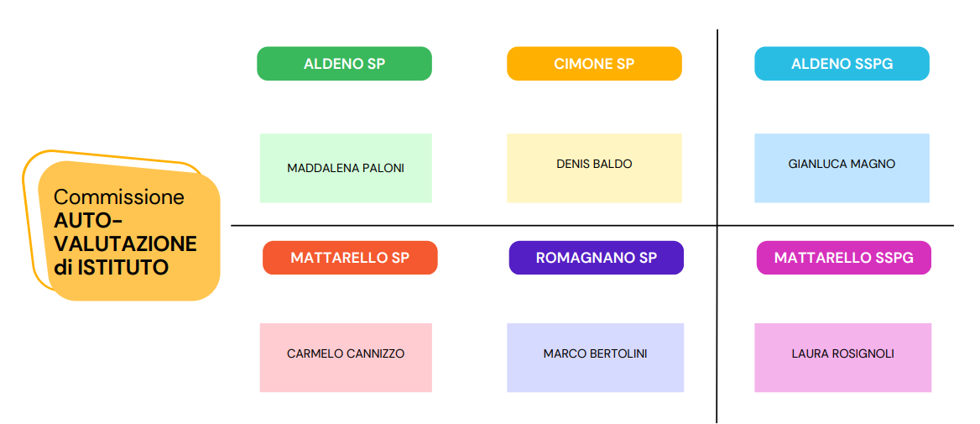Select the orange CIMONE SP label
The width and height of the screenshot is (980, 424).
(594, 64)
